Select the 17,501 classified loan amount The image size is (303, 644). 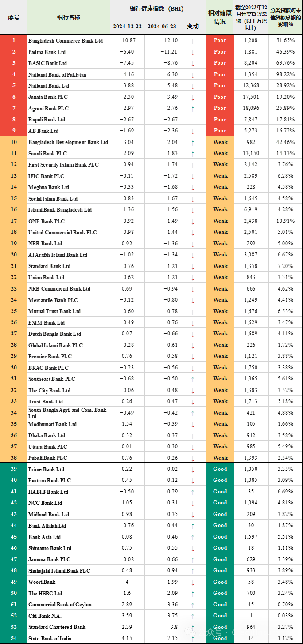(x=251, y=97)
